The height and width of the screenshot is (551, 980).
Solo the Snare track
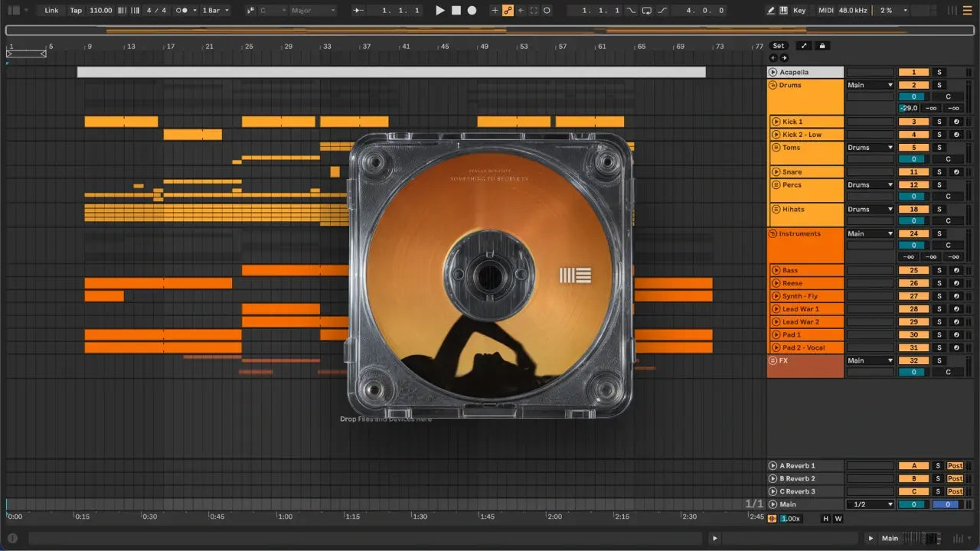[939, 172]
